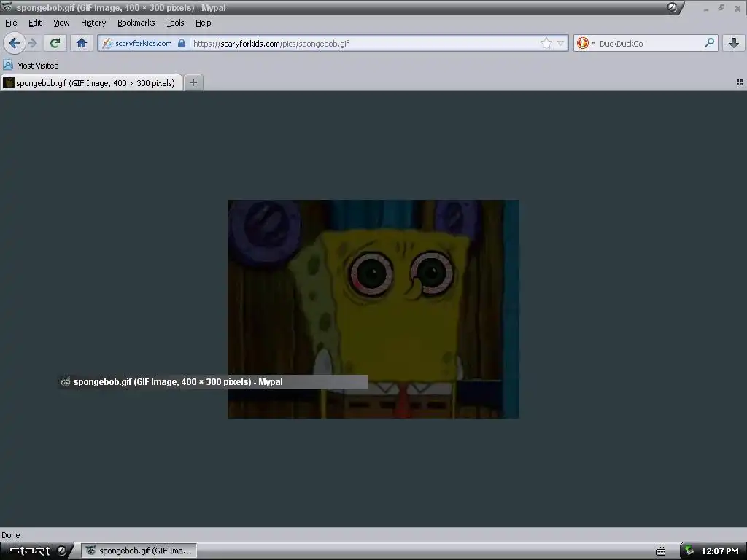Check the 12:07 PM clock

(x=720, y=551)
